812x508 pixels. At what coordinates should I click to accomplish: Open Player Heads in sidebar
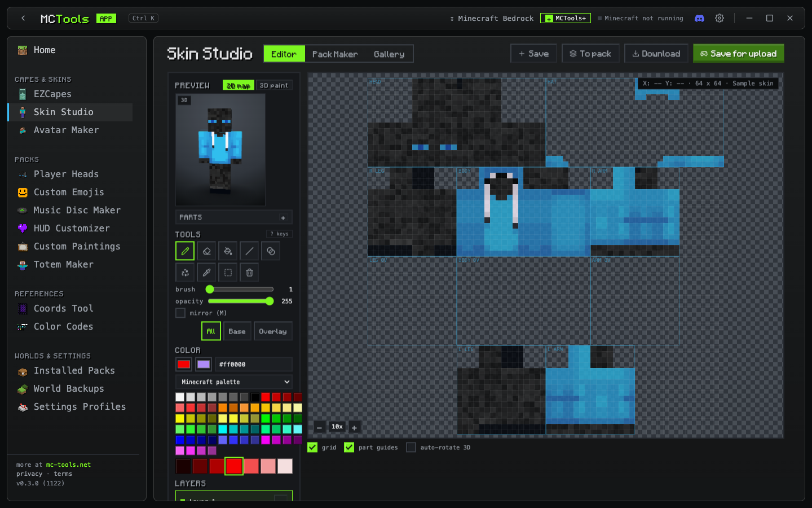(70, 174)
